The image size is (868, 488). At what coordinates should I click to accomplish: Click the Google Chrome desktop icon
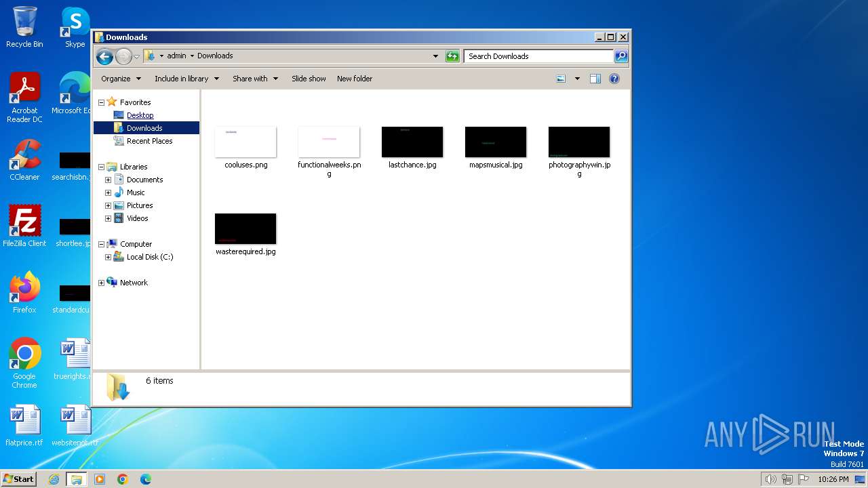click(24, 363)
